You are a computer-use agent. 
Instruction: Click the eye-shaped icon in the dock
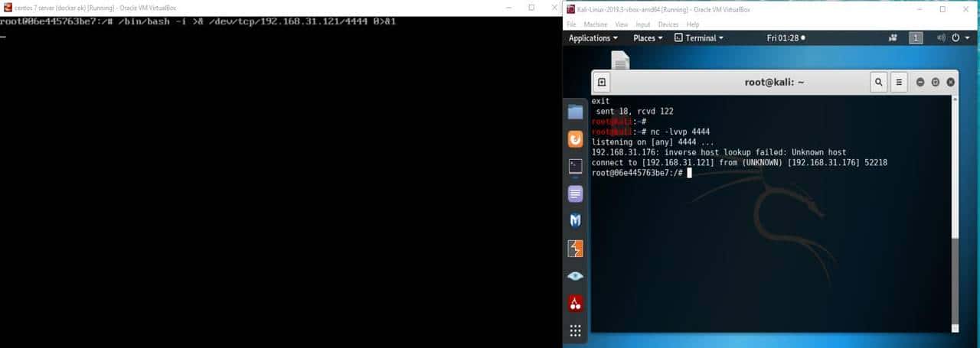[575, 276]
